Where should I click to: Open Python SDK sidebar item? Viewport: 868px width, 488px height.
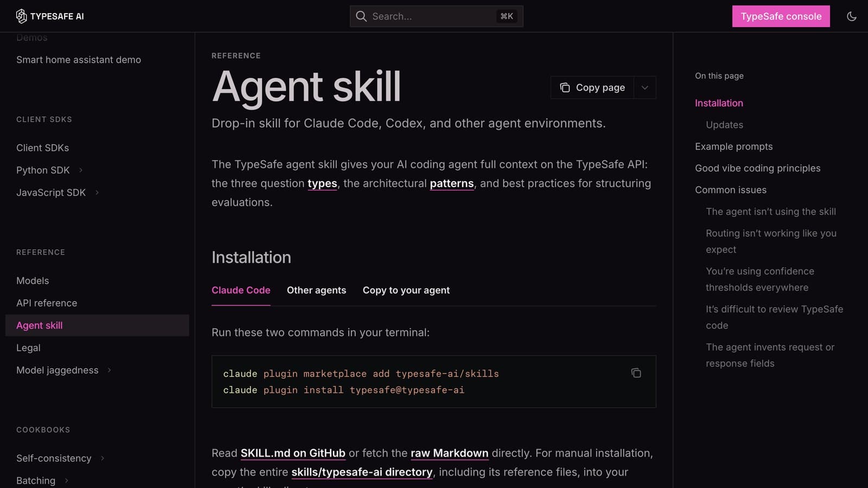click(x=43, y=170)
